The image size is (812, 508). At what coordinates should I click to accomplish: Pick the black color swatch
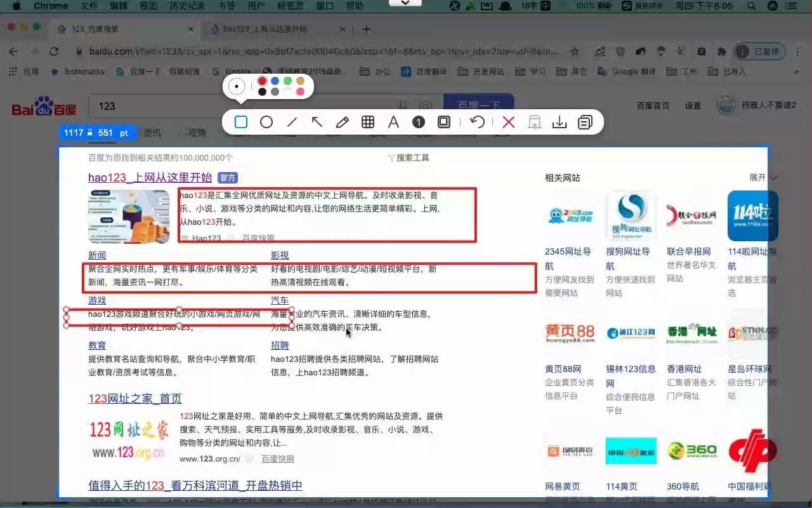click(x=262, y=92)
